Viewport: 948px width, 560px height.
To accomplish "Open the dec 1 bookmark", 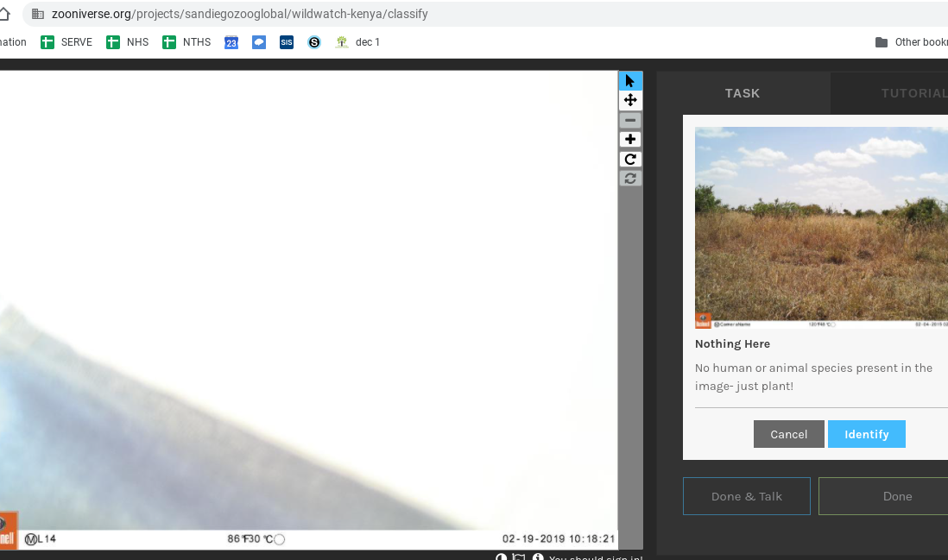I will click(x=357, y=42).
